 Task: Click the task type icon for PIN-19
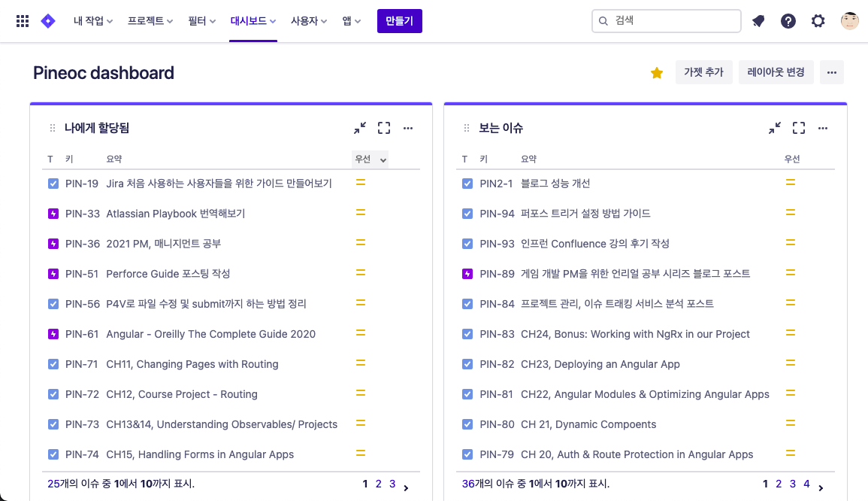pos(53,184)
